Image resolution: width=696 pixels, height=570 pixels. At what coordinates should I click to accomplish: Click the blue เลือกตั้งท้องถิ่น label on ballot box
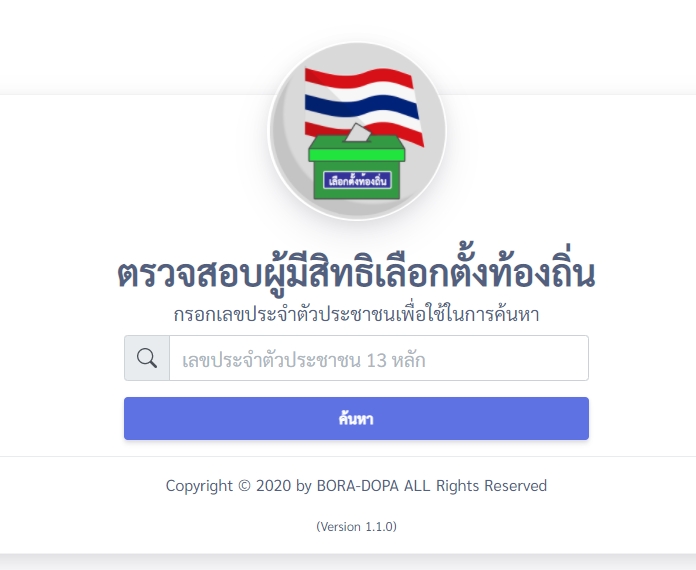pos(357,181)
